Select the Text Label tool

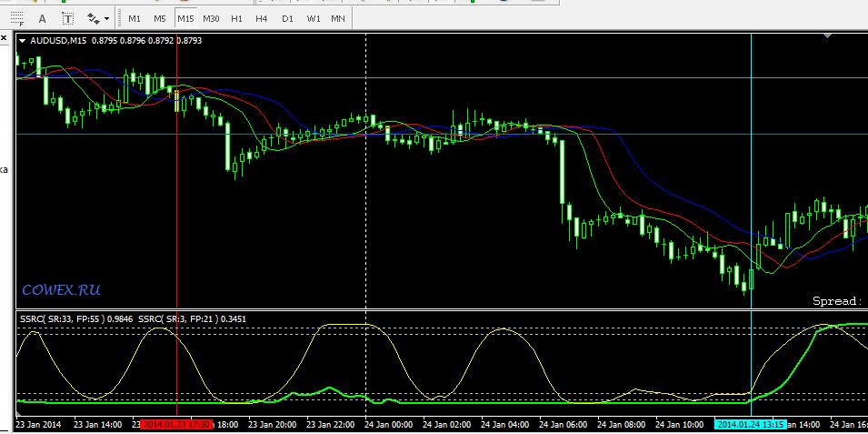click(x=67, y=19)
